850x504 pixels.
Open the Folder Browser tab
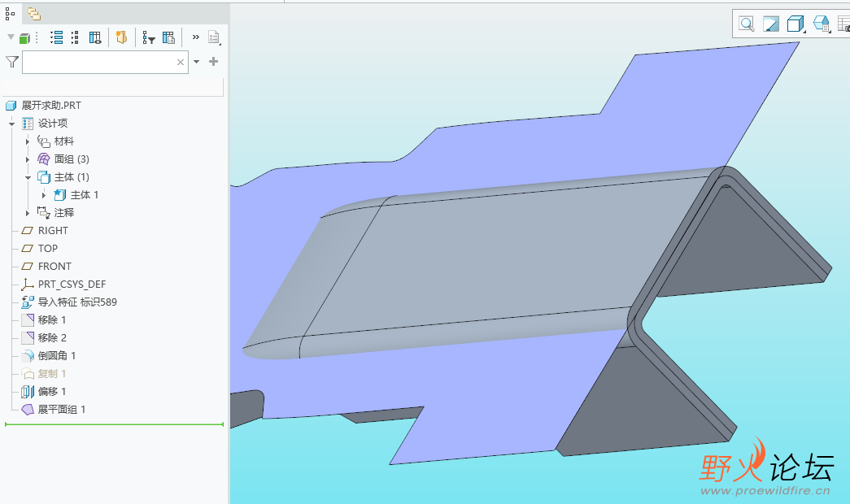pos(33,13)
